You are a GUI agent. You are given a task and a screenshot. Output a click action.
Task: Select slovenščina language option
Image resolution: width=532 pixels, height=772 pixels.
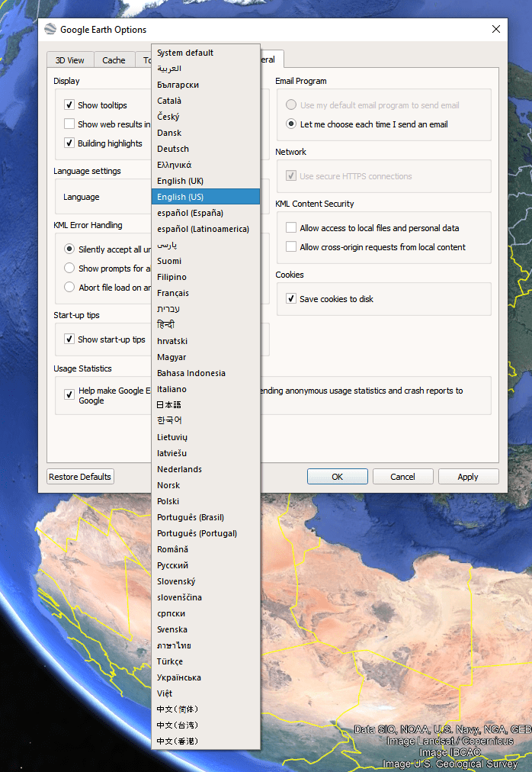click(206, 597)
